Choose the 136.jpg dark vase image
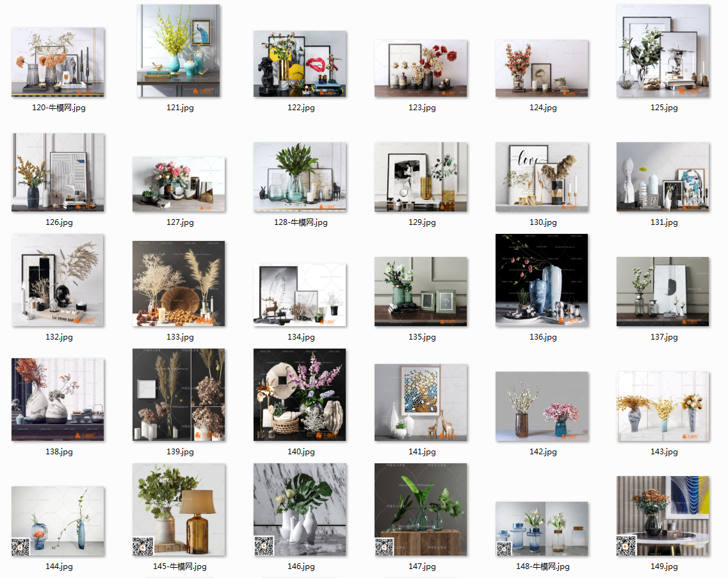The image size is (728, 578). coord(542,280)
